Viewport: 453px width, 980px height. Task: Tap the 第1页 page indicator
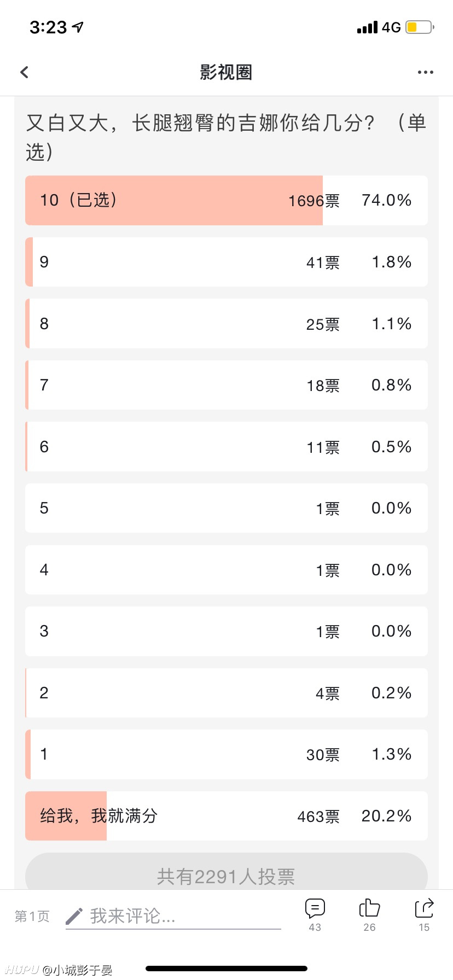click(32, 916)
